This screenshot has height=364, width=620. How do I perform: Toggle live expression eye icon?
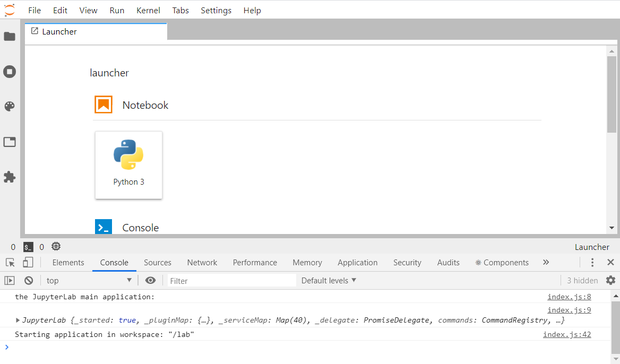pyautogui.click(x=150, y=281)
